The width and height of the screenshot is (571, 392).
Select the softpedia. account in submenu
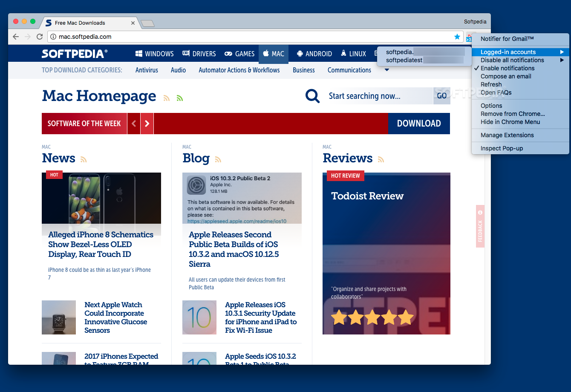click(425, 52)
